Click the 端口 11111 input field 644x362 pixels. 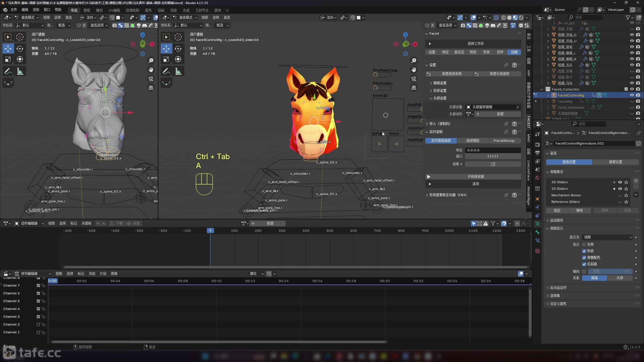click(x=493, y=156)
